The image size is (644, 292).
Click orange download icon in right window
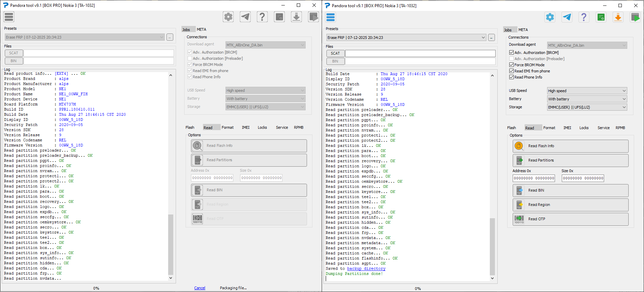[618, 17]
